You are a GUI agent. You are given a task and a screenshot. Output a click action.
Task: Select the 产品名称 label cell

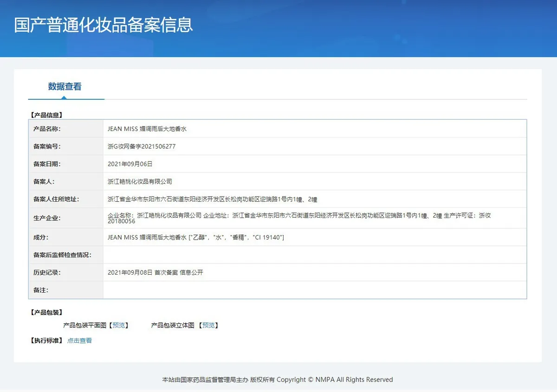tap(66, 129)
